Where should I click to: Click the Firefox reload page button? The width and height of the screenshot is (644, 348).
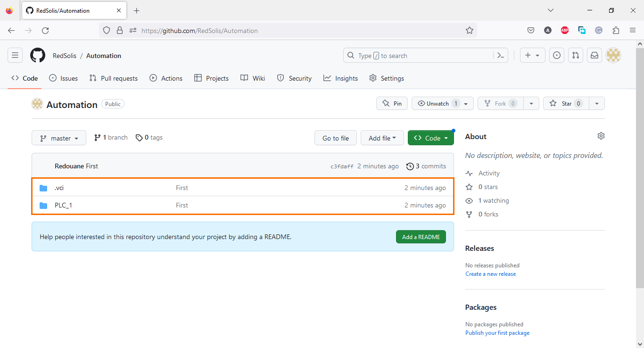pos(45,30)
